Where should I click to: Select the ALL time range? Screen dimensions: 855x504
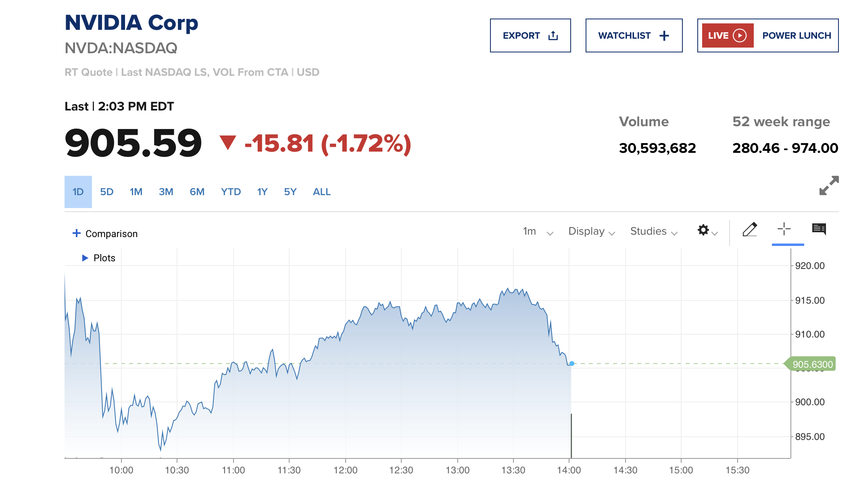coord(322,192)
